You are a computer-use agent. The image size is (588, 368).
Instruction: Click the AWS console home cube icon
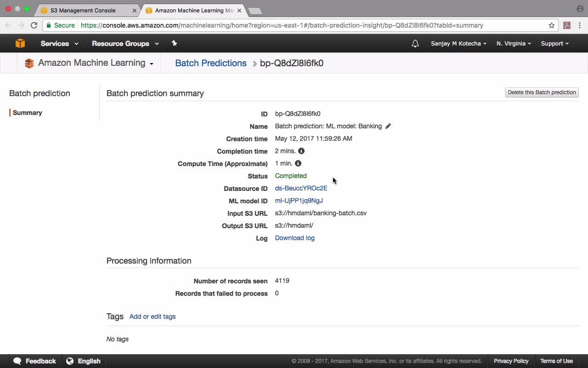pyautogui.click(x=20, y=43)
